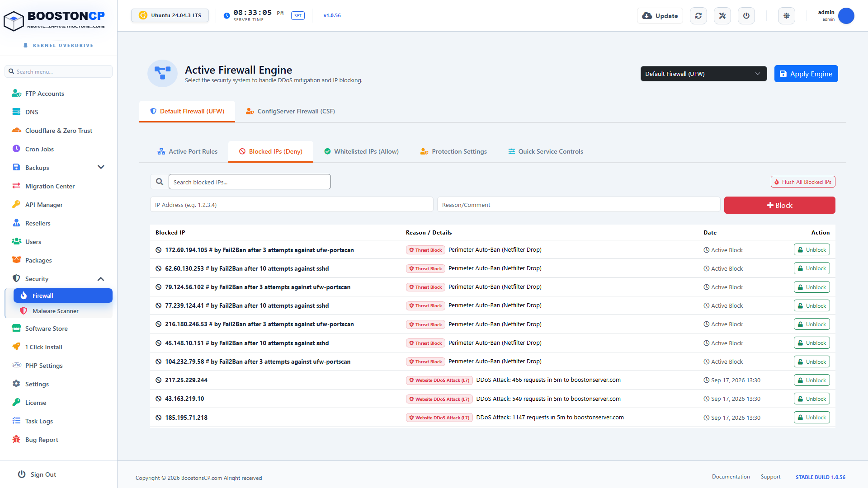Screen dimensions: 868x488
Task: Open PHP Settings in the sidebar
Action: (x=44, y=366)
